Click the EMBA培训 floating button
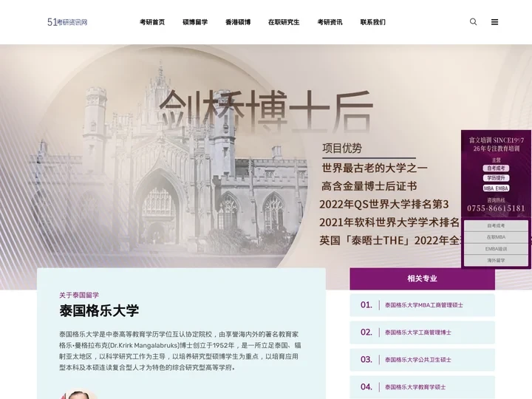Image resolution: width=532 pixels, height=399 pixels. coord(496,249)
